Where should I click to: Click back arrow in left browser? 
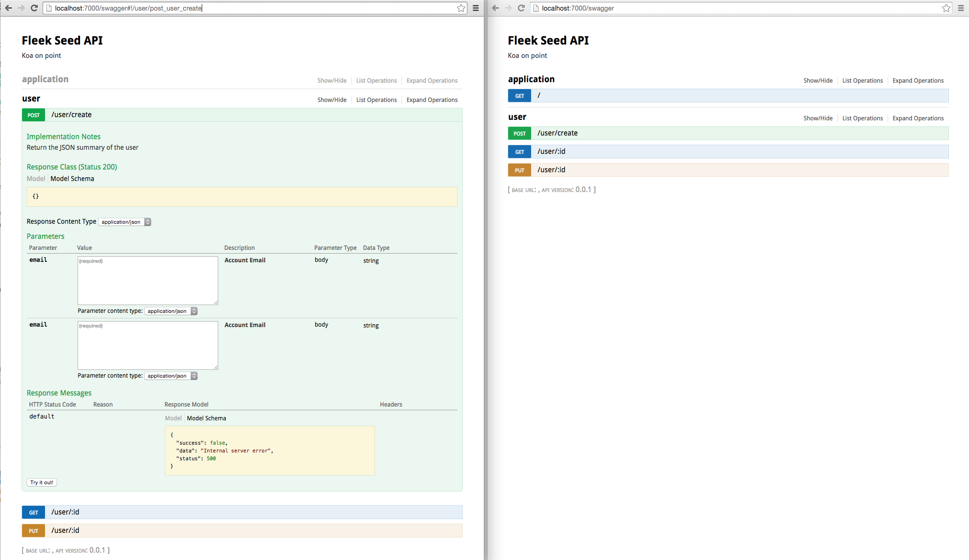point(8,8)
